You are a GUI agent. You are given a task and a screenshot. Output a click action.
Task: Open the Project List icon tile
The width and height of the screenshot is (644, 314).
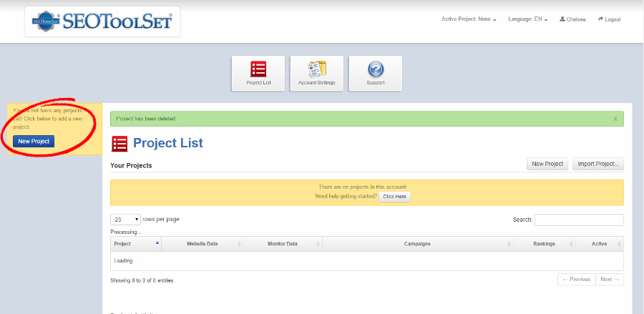coord(258,74)
